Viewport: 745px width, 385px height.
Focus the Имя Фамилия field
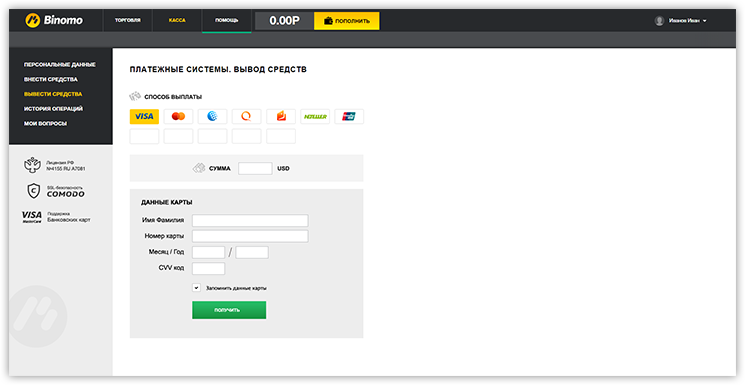250,221
